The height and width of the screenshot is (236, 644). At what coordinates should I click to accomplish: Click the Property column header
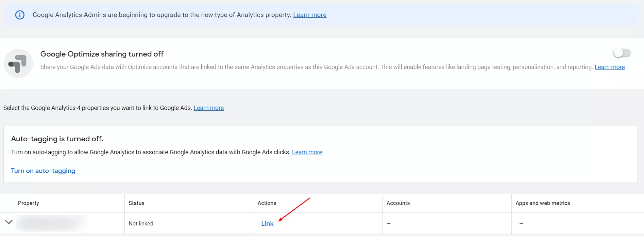[29, 203]
